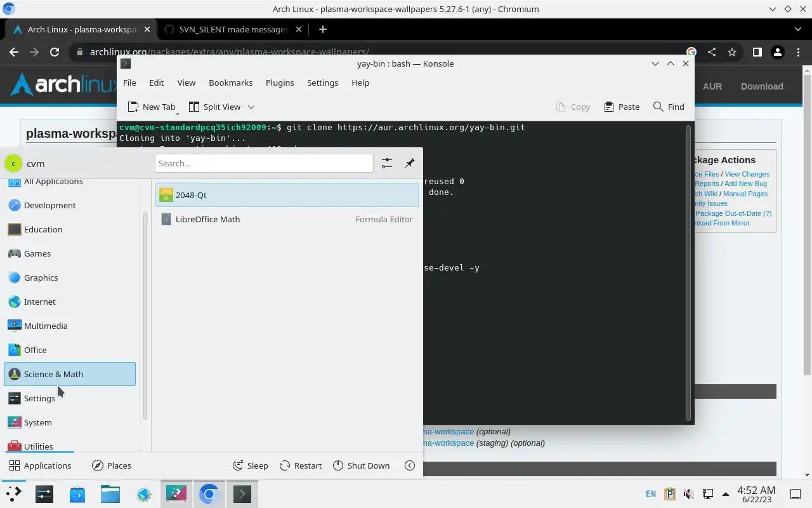The height and width of the screenshot is (508, 812).
Task: Toggle Chromium side panel
Action: [x=757, y=52]
